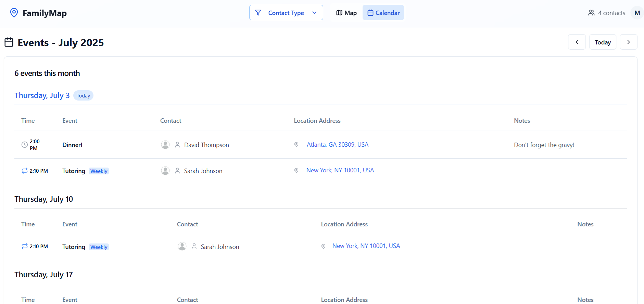The width and height of the screenshot is (644, 304).
Task: Click the FamilyMap location pin logo
Action: 14,13
